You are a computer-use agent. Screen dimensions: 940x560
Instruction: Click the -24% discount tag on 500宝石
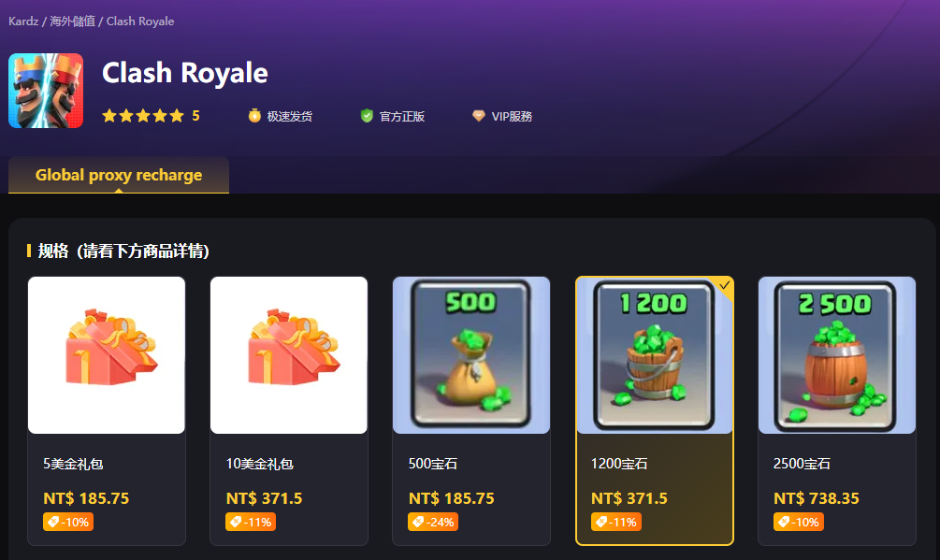[433, 522]
